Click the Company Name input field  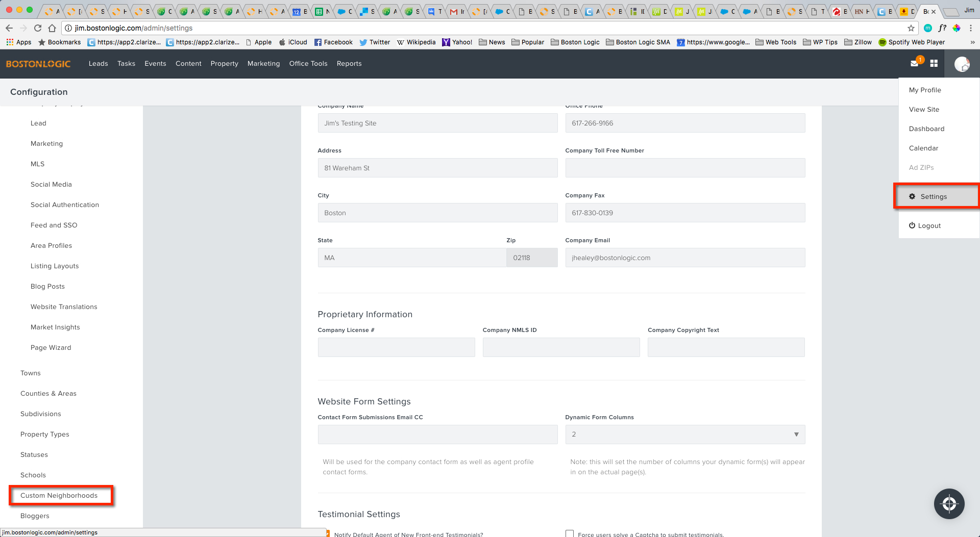tap(437, 123)
